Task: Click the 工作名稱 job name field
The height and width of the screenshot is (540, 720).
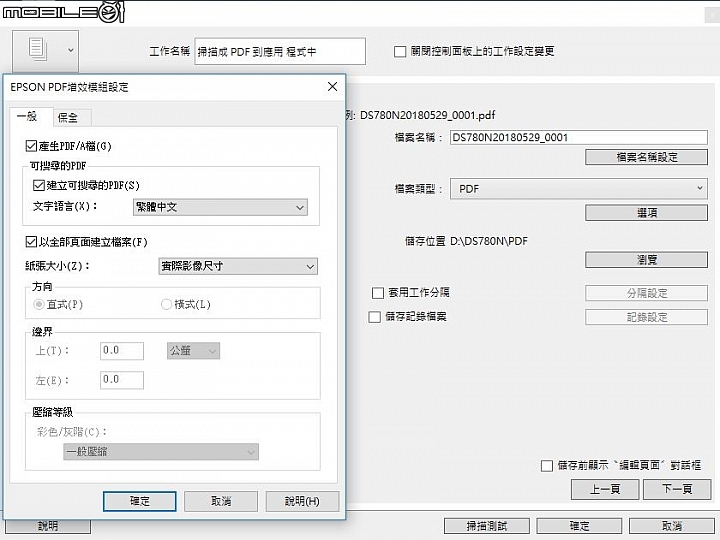Action: pyautogui.click(x=280, y=51)
